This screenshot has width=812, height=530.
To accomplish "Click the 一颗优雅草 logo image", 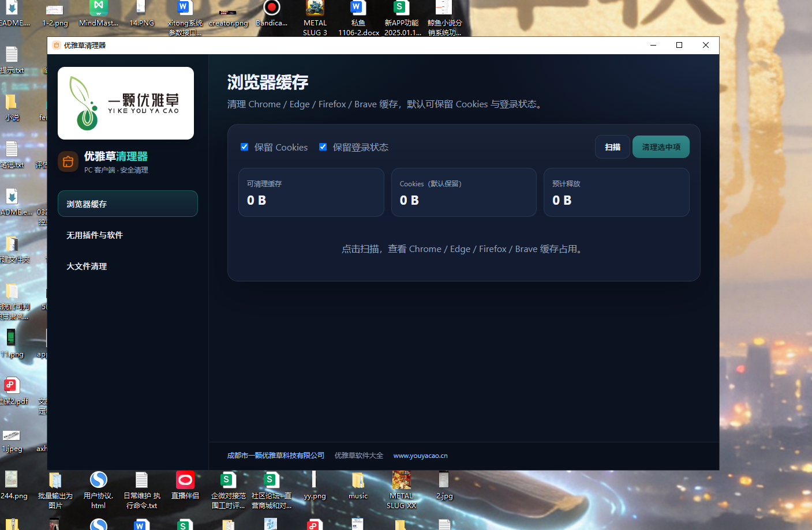I will pos(126,103).
